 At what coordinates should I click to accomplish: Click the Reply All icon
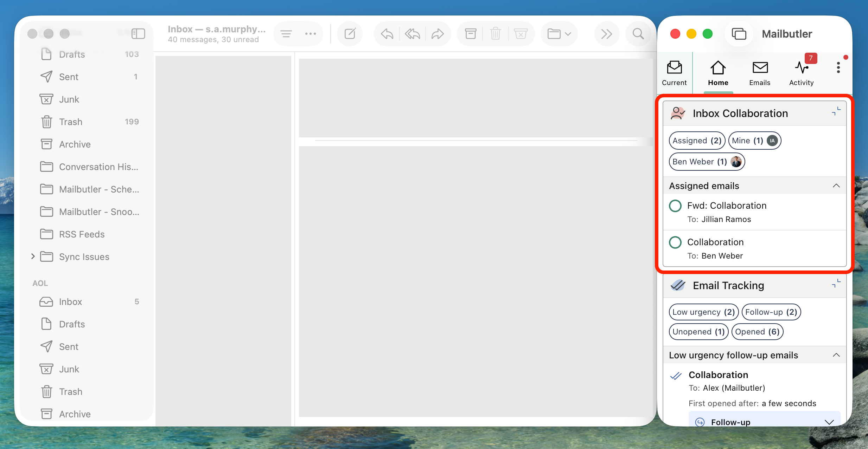pos(412,34)
